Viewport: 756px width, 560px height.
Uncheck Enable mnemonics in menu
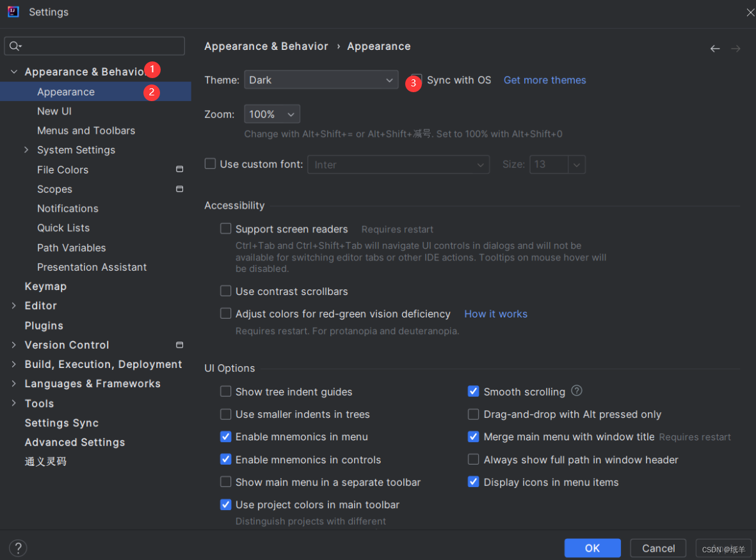pyautogui.click(x=225, y=436)
